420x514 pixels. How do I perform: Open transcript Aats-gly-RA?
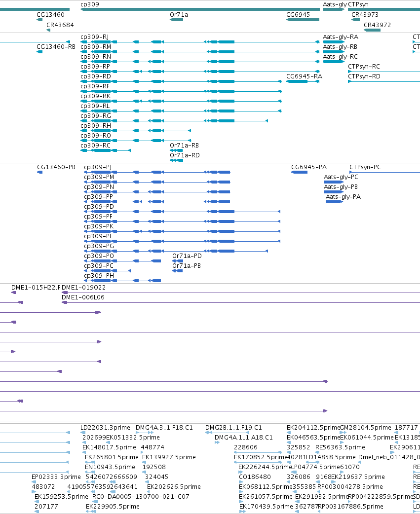[x=341, y=37]
